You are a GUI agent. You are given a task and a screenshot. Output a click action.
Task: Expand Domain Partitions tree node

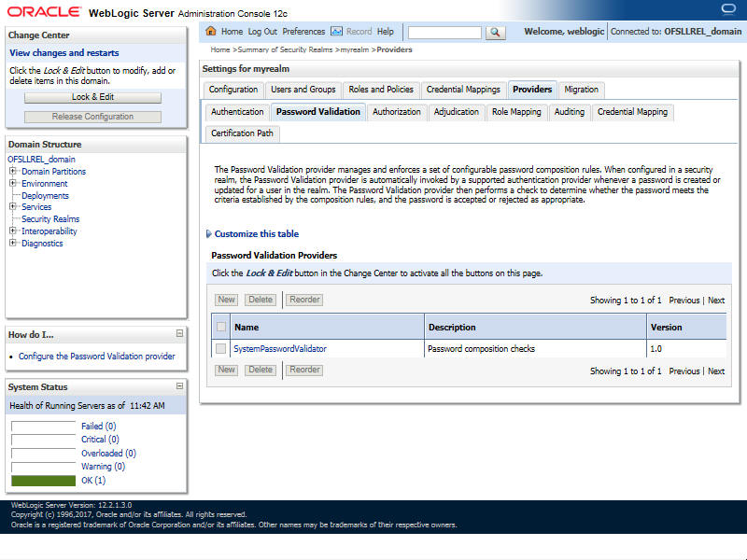pos(13,171)
